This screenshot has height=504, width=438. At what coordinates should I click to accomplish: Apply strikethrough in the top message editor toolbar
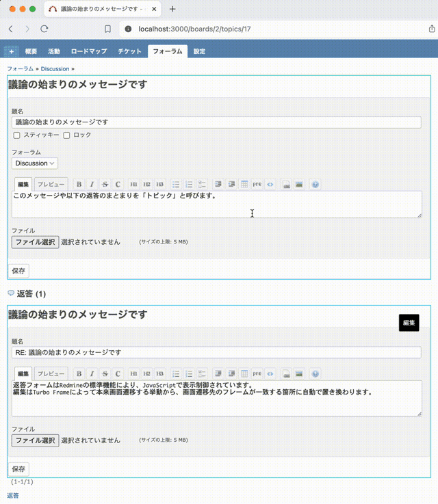click(105, 185)
